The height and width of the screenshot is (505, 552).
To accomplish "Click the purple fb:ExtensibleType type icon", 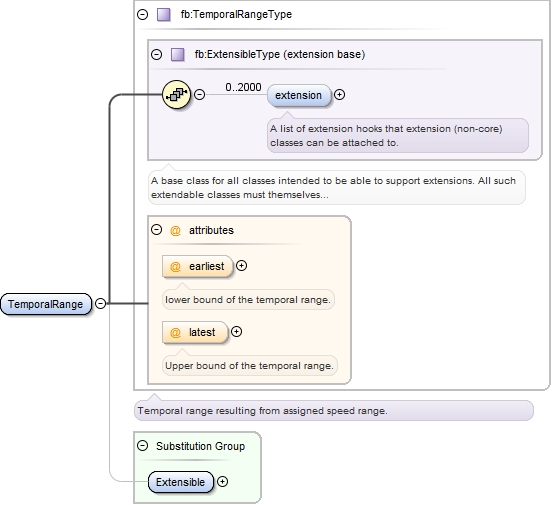I will click(x=177, y=55).
